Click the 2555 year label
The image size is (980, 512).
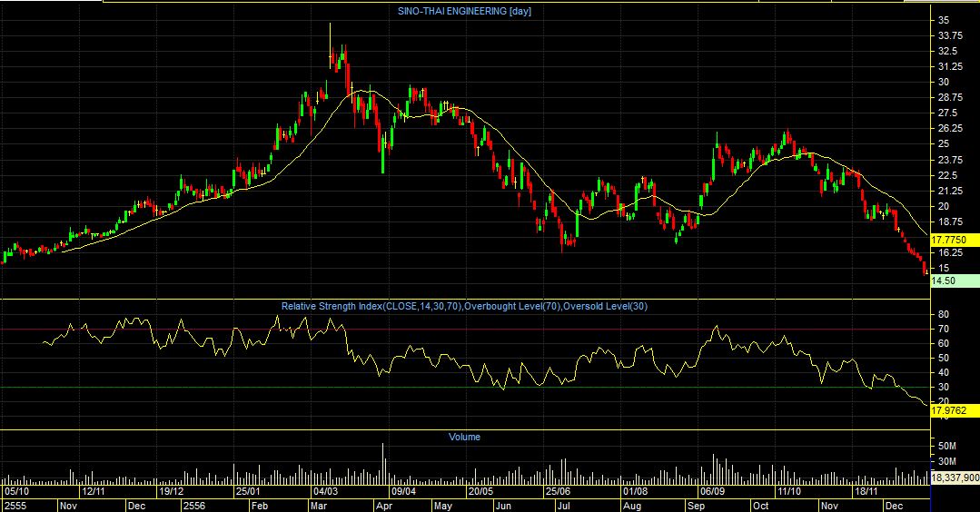click(15, 506)
